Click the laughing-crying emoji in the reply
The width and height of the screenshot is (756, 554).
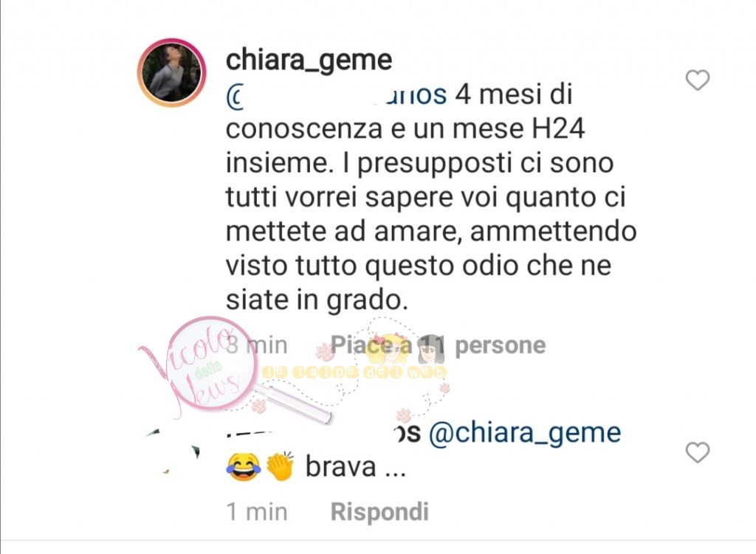coord(243,467)
